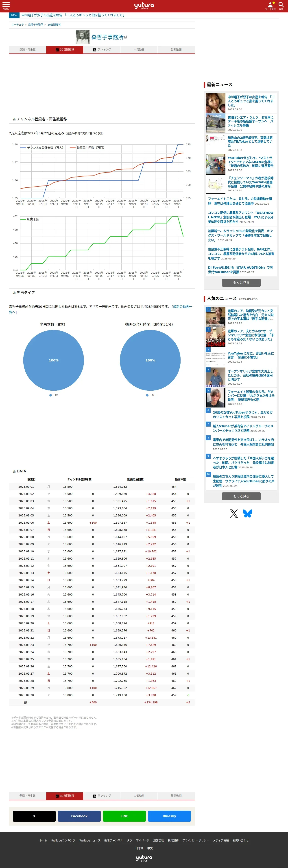Image resolution: width=288 pixels, height=868 pixels.
Task: Select the 2025.09.22 data row date
Action: pyautogui.click(x=26, y=638)
